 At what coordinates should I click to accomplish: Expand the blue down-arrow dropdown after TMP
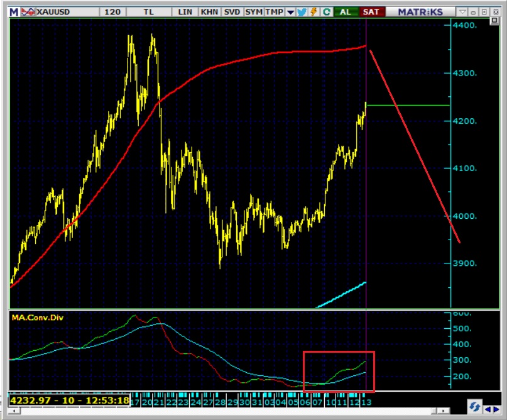(x=290, y=11)
